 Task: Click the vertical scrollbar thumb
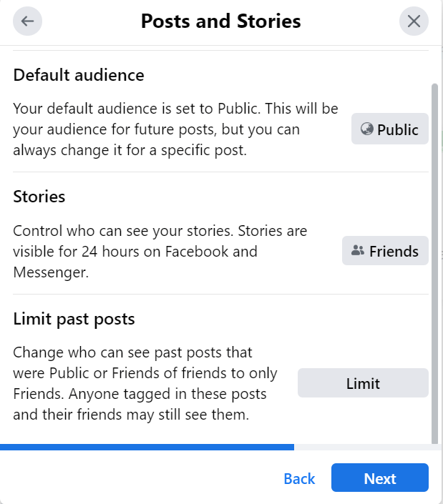pyautogui.click(x=434, y=264)
